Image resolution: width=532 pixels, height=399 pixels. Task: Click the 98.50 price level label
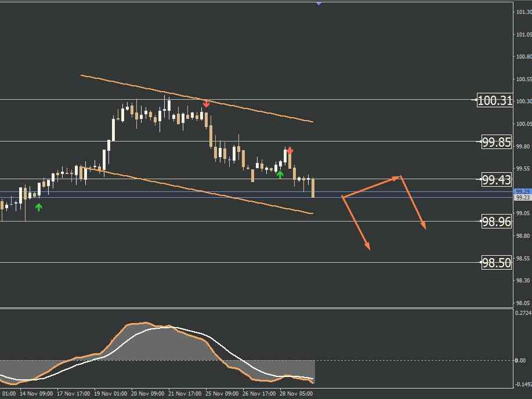(x=497, y=263)
